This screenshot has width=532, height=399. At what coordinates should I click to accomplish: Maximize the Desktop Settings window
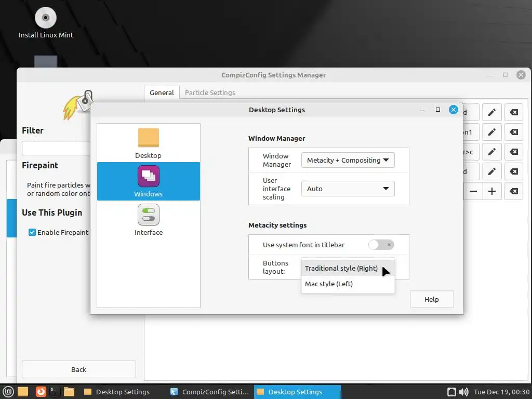[437, 110]
